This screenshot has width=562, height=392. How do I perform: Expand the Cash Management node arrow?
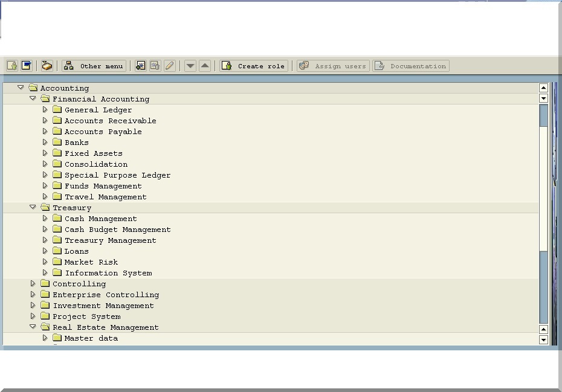coord(45,218)
